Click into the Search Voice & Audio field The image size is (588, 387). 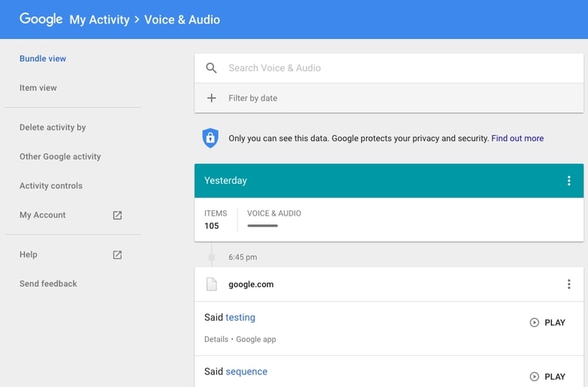(389, 68)
